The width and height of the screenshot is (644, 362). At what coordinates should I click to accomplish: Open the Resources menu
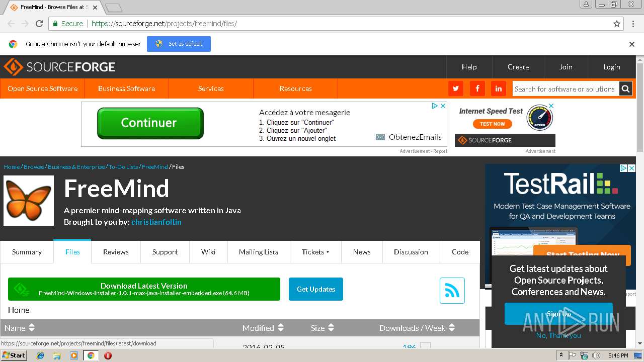pyautogui.click(x=295, y=88)
